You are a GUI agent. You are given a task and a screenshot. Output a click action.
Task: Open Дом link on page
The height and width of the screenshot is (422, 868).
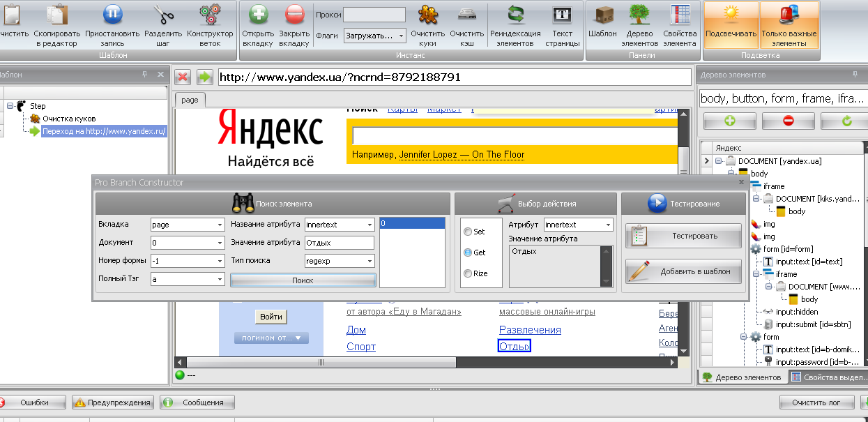(356, 330)
